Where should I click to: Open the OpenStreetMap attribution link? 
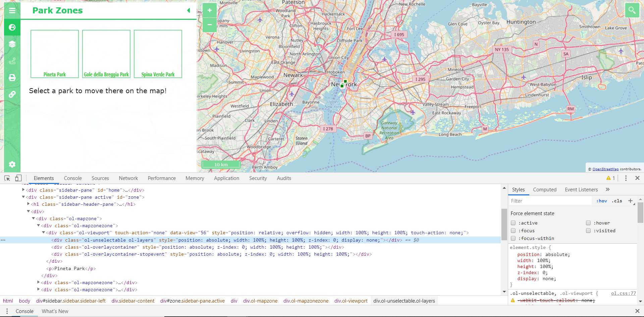coord(606,169)
